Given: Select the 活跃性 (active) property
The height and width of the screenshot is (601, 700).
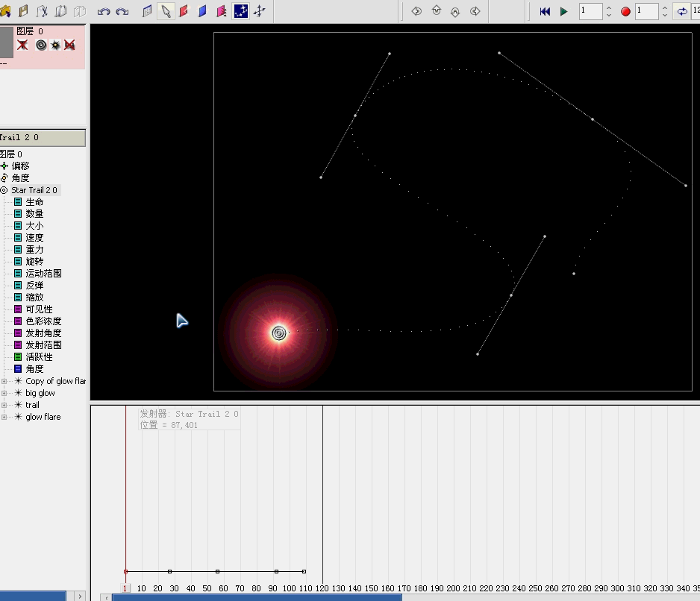Looking at the screenshot, I should click(39, 357).
